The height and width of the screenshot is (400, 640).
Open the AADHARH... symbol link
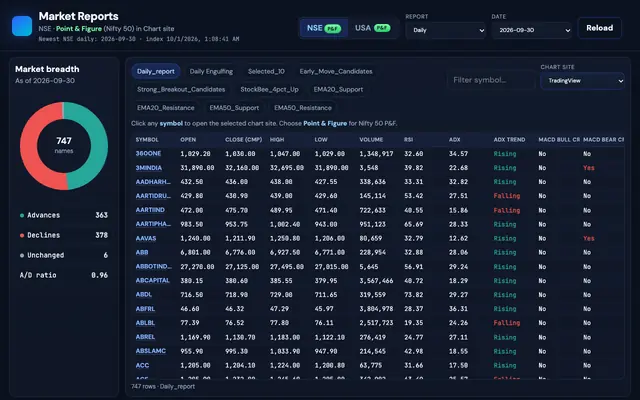(153, 182)
